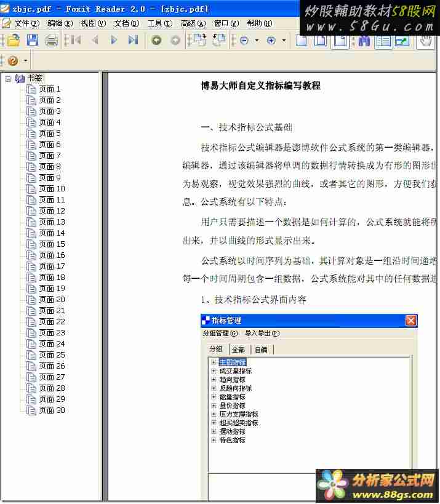
Task: Open help icon dropdown arrow
Action: pyautogui.click(x=25, y=60)
